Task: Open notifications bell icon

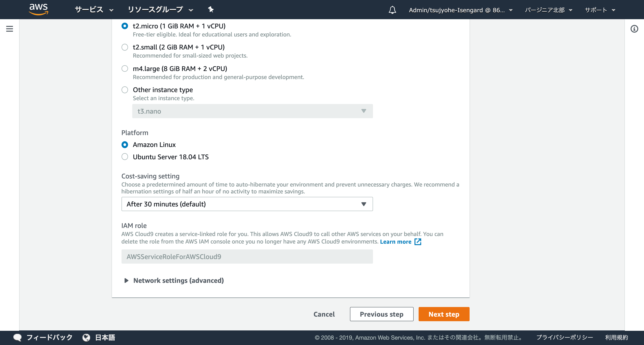Action: pos(392,10)
